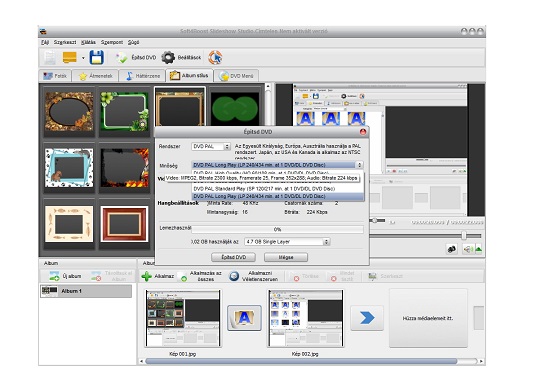Select the Kép 001.jpg slide thumbnail

click(183, 318)
